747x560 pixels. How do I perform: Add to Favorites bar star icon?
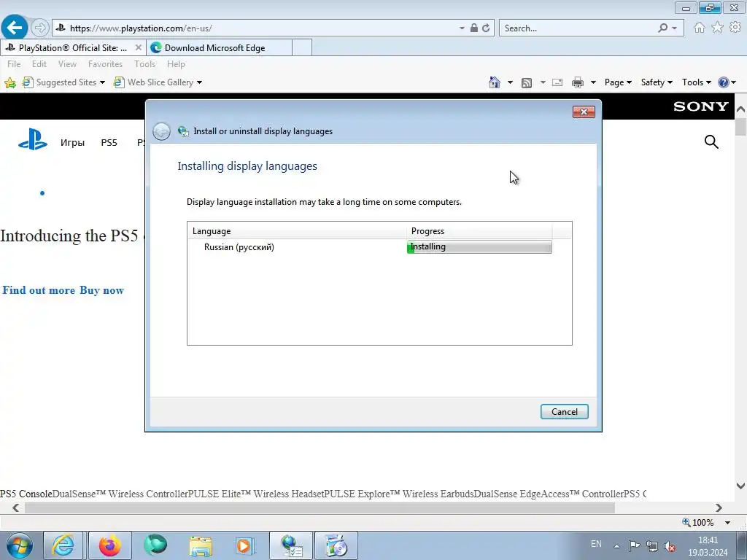10,82
